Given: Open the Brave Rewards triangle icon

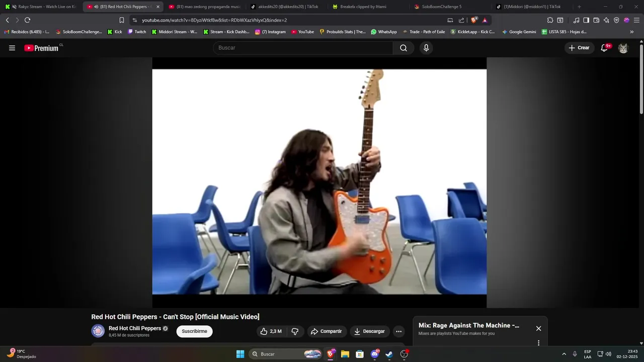Looking at the screenshot, I should [x=485, y=20].
